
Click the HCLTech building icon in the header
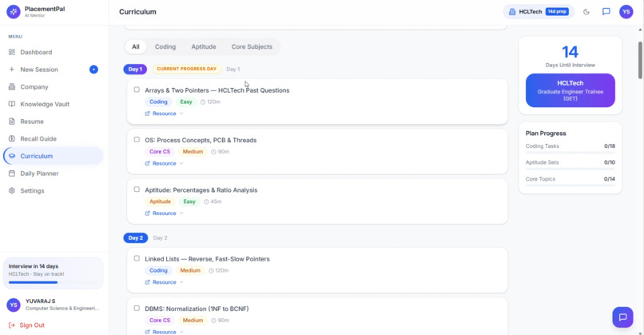click(512, 12)
